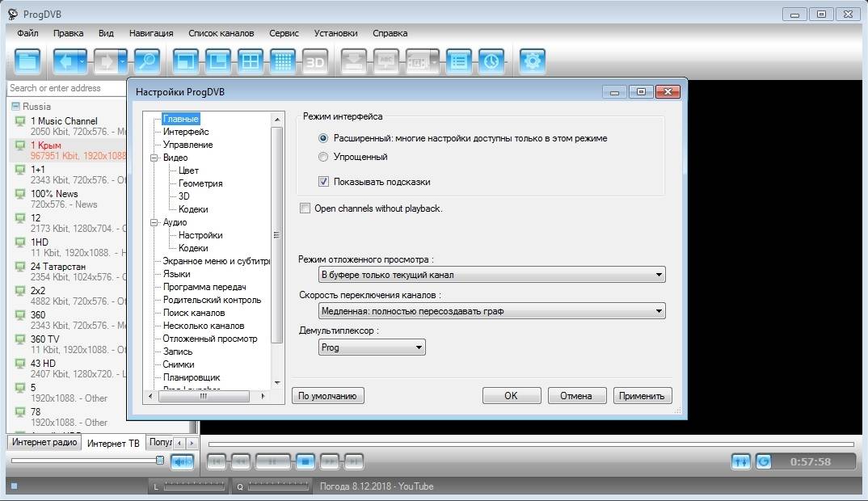Click the stop playback button
Screen dimensions: 868x501
pos(305,461)
